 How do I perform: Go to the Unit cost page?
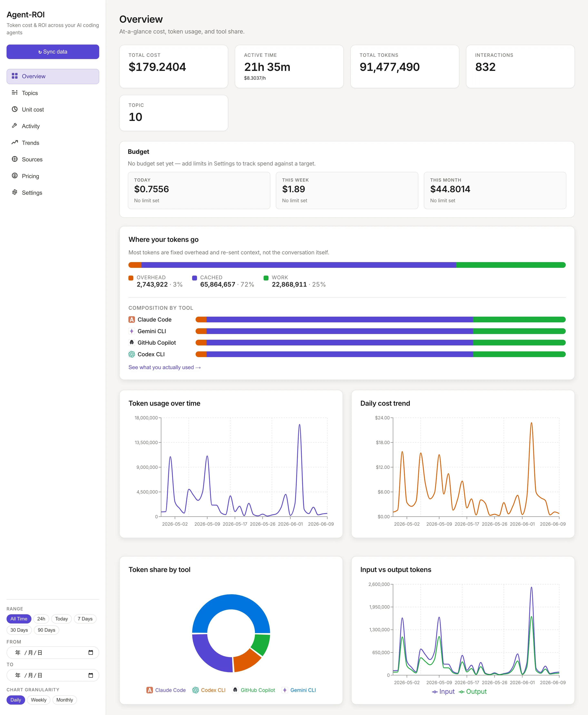(53, 109)
